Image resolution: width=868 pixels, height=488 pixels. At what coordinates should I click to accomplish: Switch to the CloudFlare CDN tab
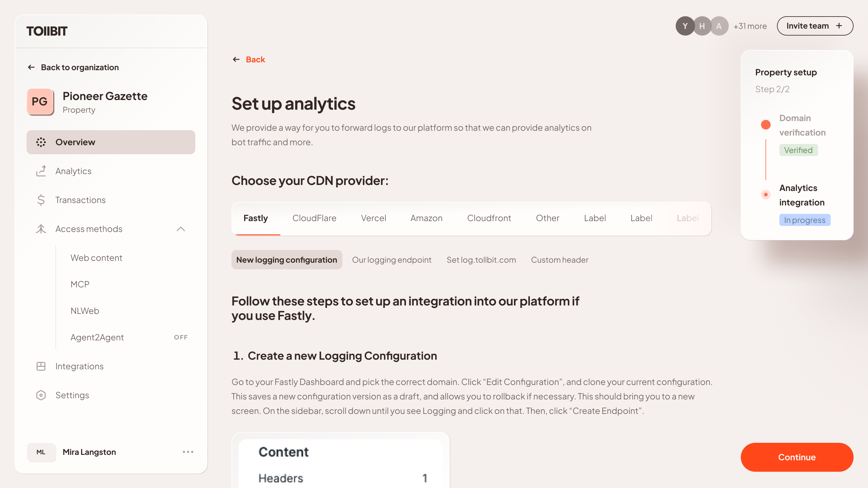(314, 218)
